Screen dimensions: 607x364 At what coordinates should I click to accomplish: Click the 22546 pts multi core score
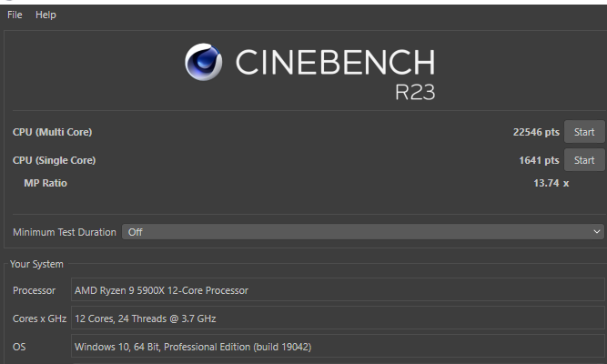click(536, 132)
